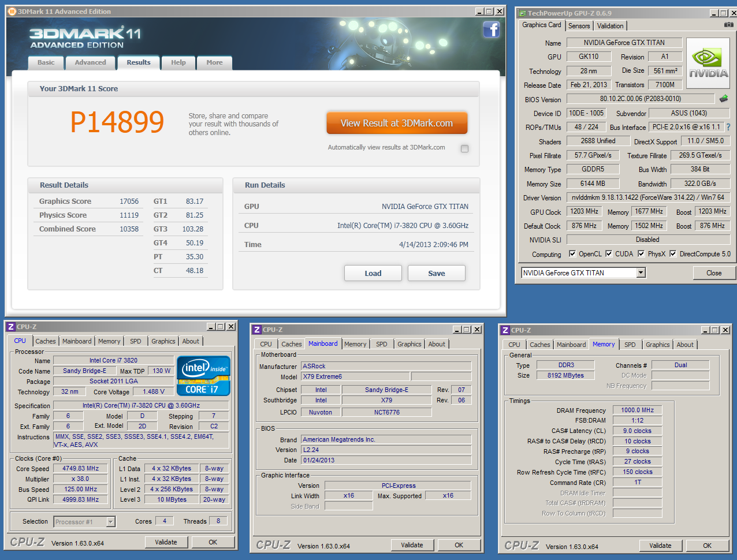This screenshot has width=737, height=560.
Task: Click title bar icon of CPU-Z Memory window
Action: (x=505, y=330)
